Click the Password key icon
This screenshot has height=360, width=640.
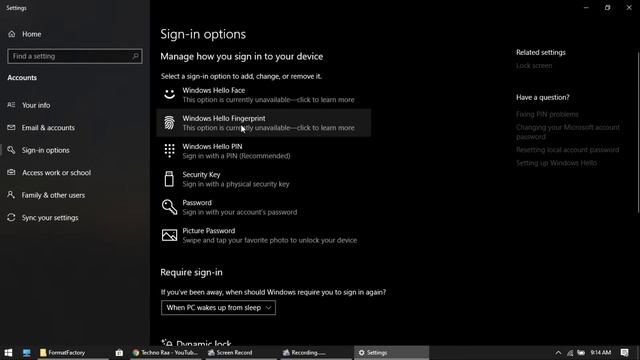point(169,207)
